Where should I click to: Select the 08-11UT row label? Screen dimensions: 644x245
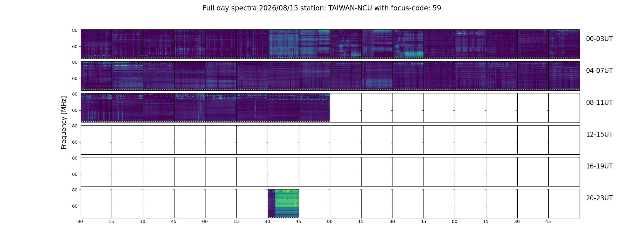[599, 103]
